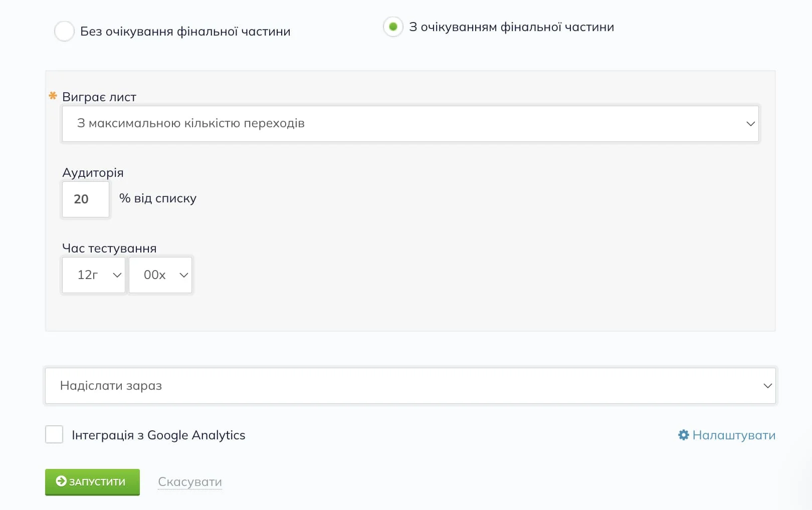The height and width of the screenshot is (510, 812).
Task: Click the green 'Запустити' button
Action: (92, 482)
